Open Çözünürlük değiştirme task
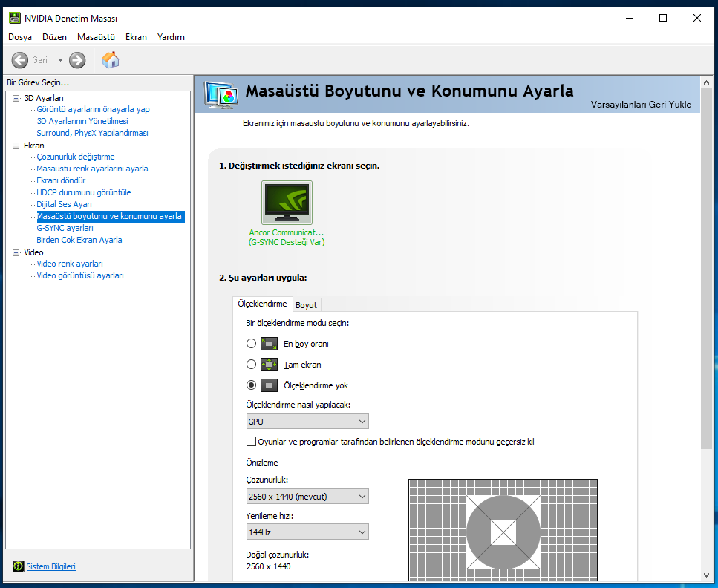 click(76, 157)
